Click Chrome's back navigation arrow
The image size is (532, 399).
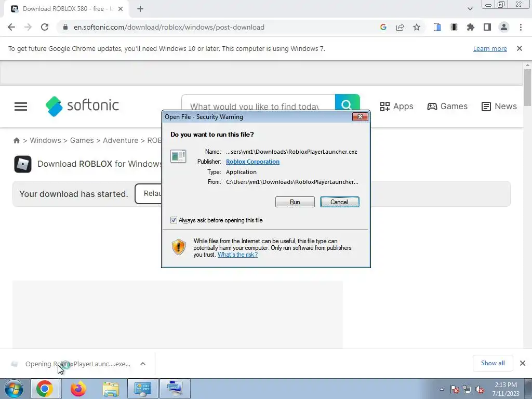(11, 27)
